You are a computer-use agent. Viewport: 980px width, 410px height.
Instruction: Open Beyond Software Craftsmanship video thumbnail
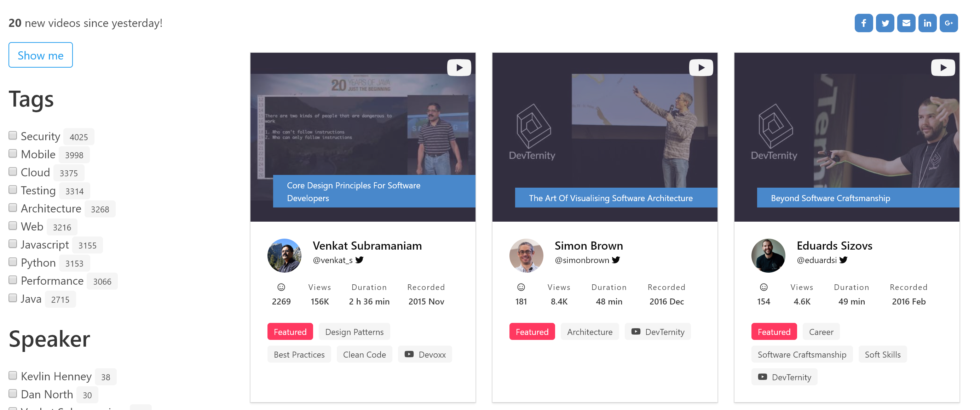pos(847,137)
